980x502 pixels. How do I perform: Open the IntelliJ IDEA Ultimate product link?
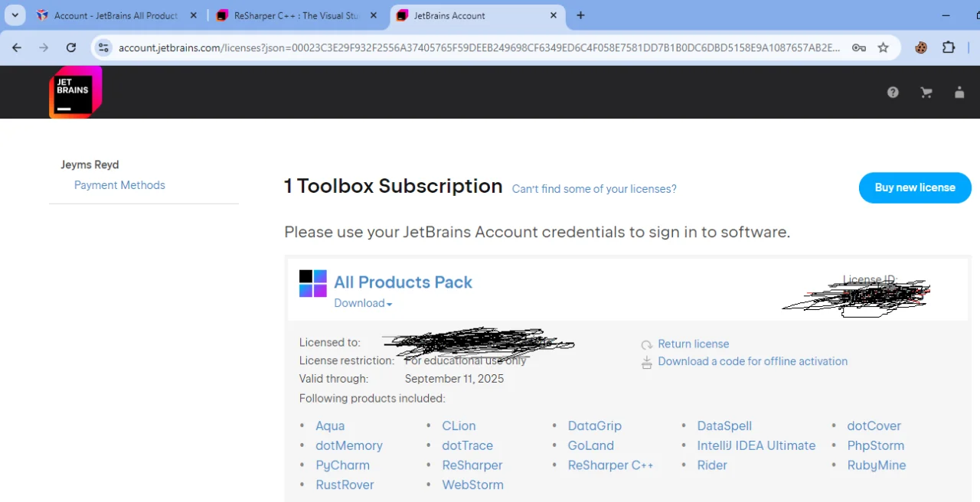(756, 445)
